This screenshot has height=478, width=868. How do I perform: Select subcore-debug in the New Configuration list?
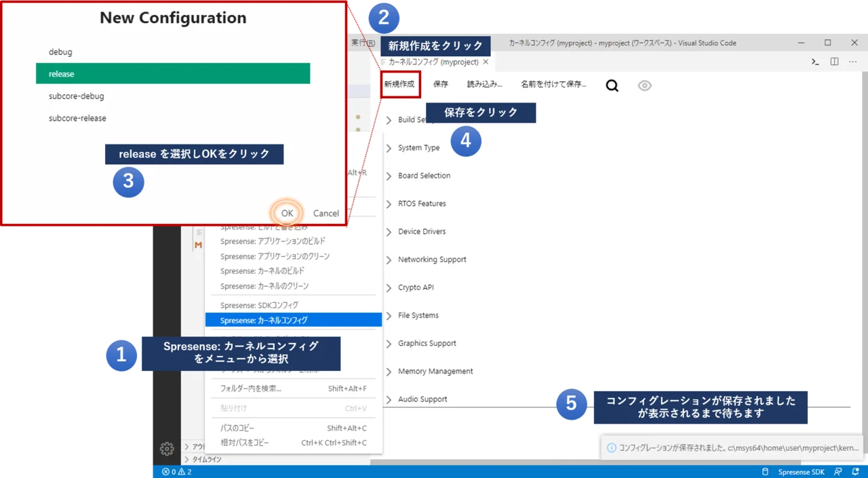(173, 96)
